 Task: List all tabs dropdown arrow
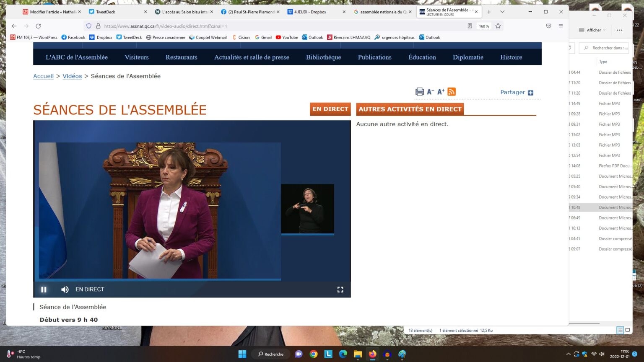502,12
